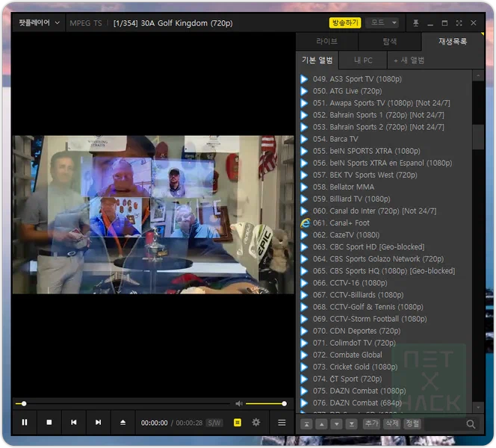
Task: Open the 모드 dropdown
Action: click(x=382, y=22)
